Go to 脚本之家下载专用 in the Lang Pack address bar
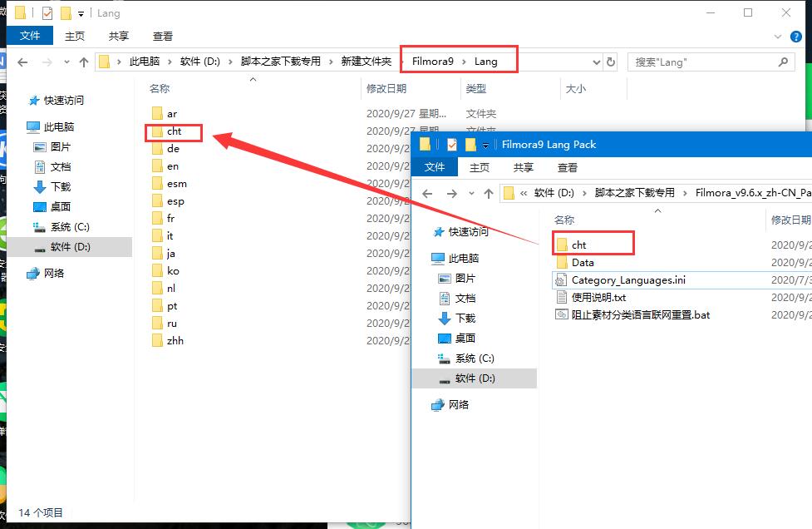This screenshot has width=812, height=529. click(634, 193)
